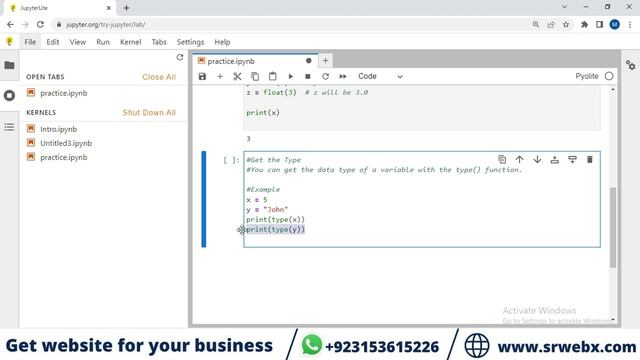Click the JupyterLite logo in the menu bar
This screenshot has height=360, width=640.
pos(9,42)
